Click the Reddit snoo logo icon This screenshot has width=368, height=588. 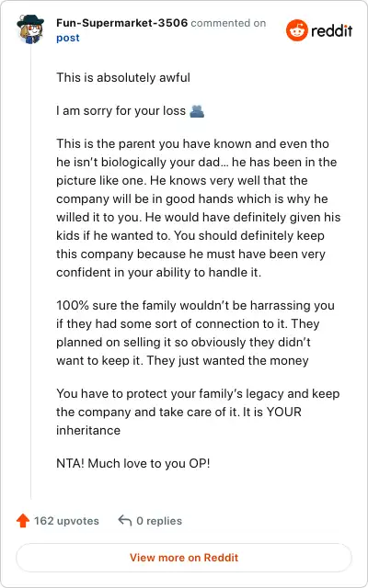[296, 30]
